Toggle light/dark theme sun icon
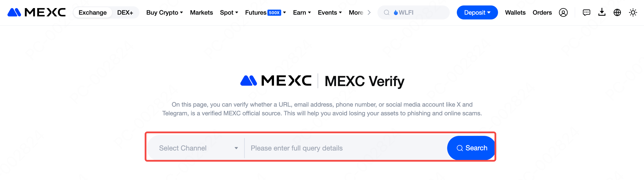 pos(633,12)
